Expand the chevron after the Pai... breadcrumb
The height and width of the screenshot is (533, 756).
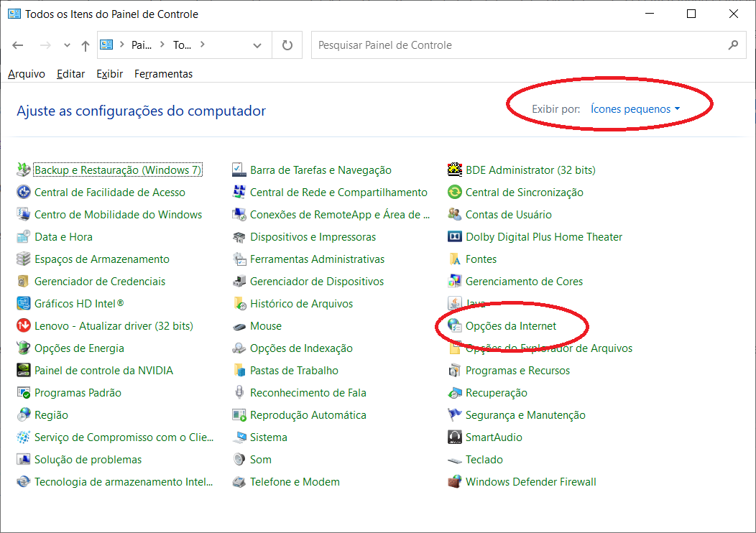(162, 45)
